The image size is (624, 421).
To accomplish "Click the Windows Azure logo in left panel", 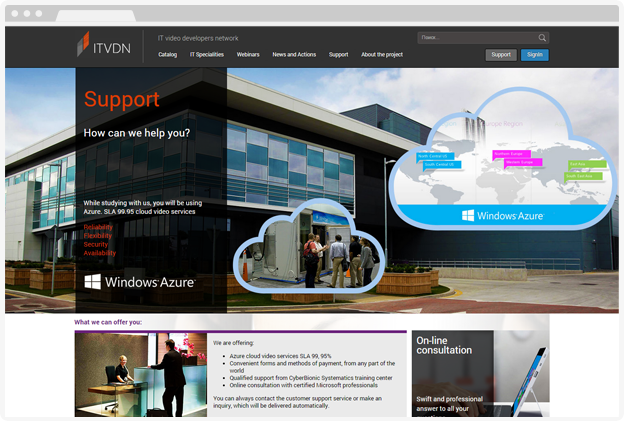I will pos(139,282).
